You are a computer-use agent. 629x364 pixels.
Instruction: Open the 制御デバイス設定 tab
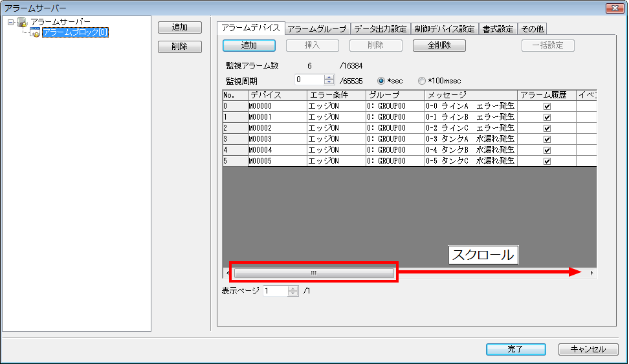coord(445,28)
